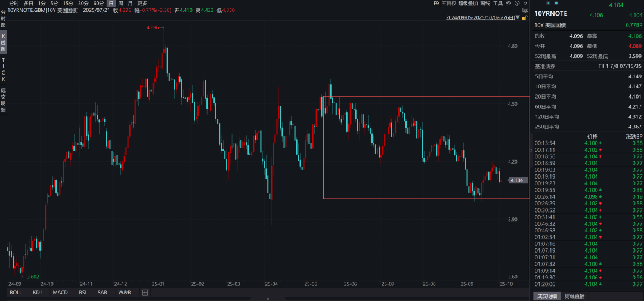The image size is (644, 301).
Task: Click the add-to-watchlist plus icon
Action: (x=548, y=4)
